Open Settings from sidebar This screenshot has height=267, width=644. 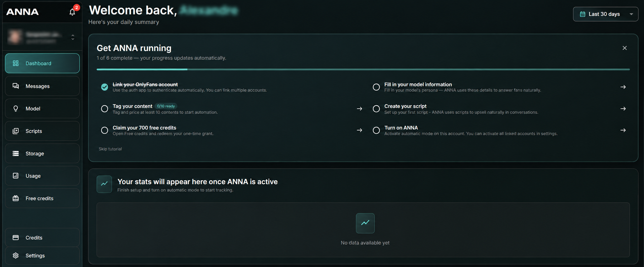(42, 255)
